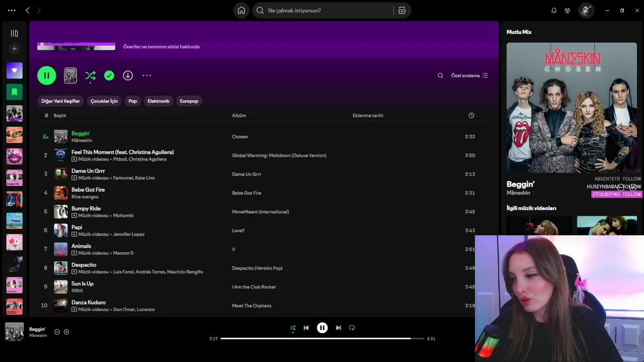The height and width of the screenshot is (362, 644).
Task: Open the notifications bell
Action: (554, 11)
